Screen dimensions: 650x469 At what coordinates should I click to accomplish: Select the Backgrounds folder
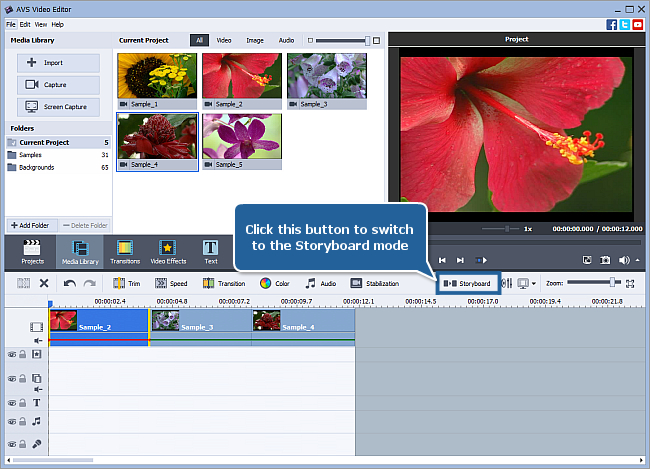click(x=58, y=168)
